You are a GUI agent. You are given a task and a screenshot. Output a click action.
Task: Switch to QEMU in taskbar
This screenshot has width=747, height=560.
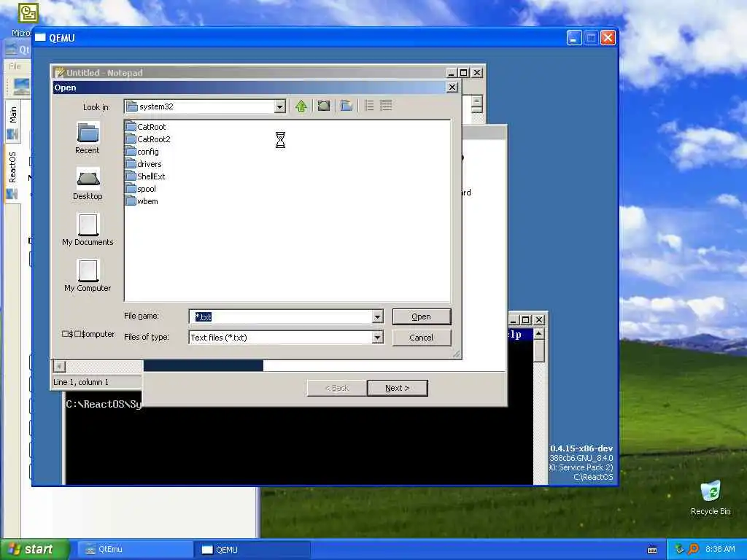tap(252, 550)
